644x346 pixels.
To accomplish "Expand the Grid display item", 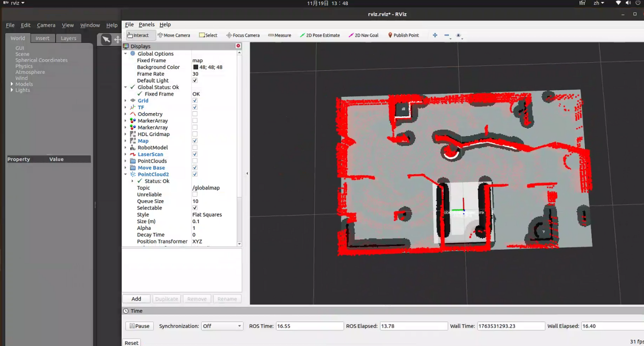I will click(x=126, y=101).
